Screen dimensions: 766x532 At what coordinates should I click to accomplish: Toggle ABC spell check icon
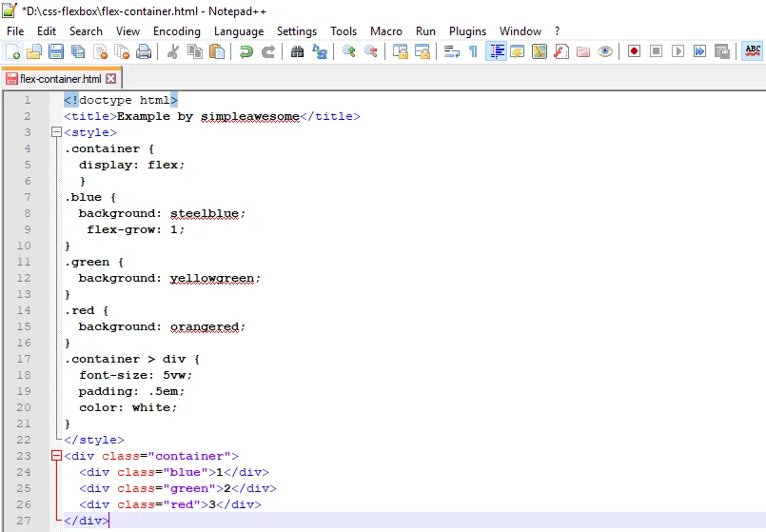pos(753,51)
